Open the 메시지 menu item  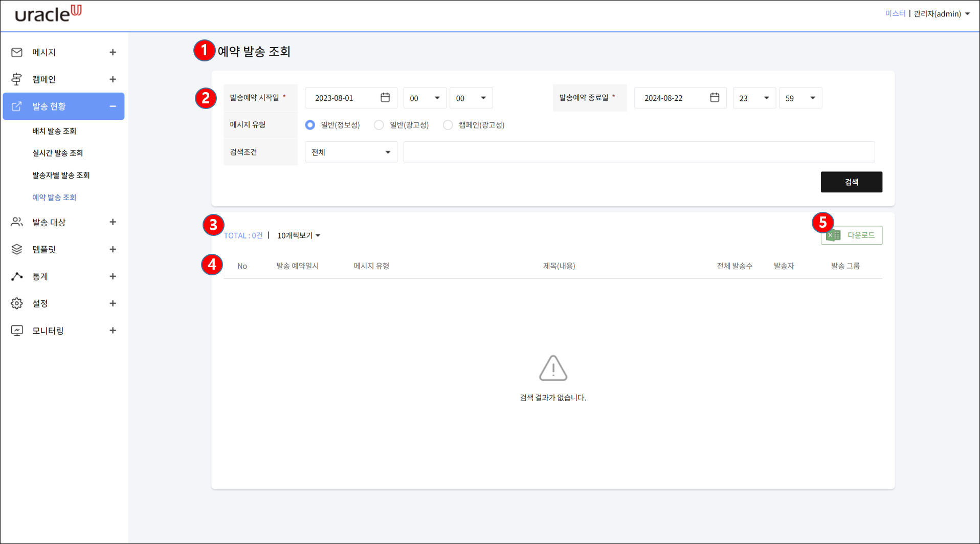coord(63,52)
